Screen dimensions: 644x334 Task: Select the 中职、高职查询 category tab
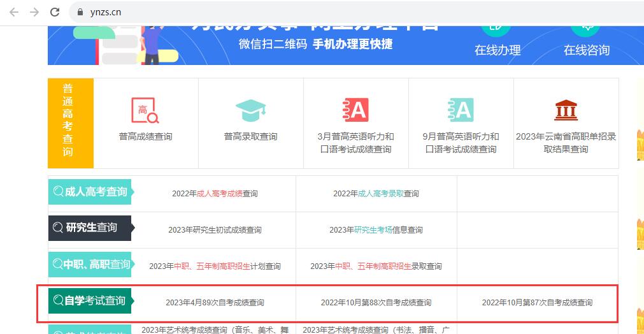(x=90, y=265)
